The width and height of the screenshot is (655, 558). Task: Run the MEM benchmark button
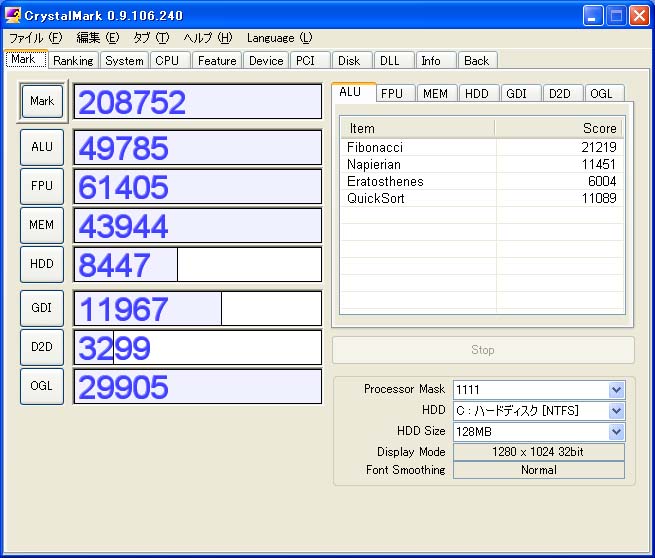click(x=42, y=225)
